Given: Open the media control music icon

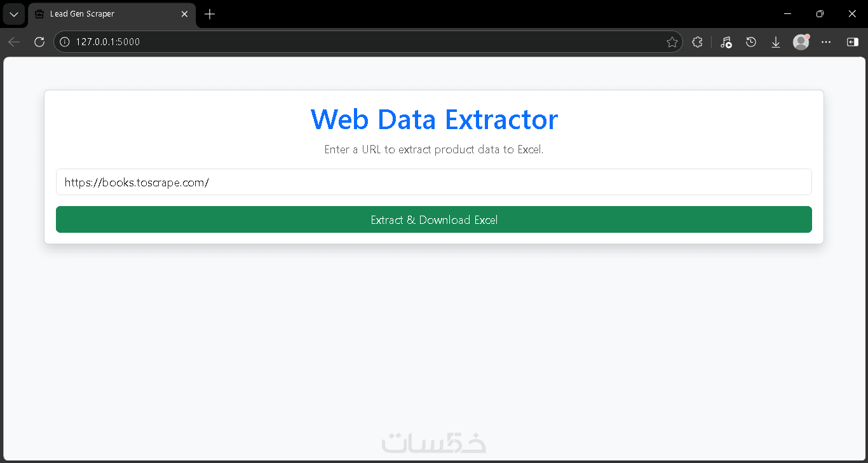Looking at the screenshot, I should (726, 42).
